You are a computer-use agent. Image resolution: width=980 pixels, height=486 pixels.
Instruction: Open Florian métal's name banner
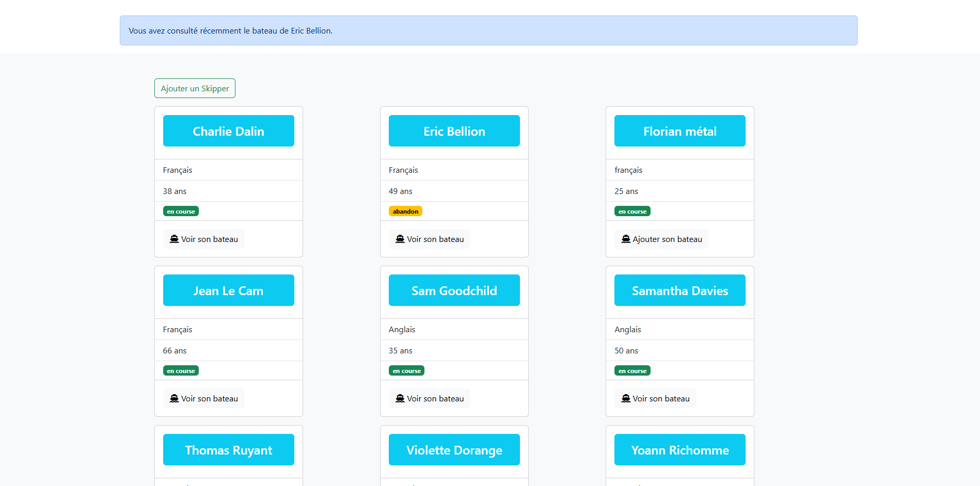point(679,131)
